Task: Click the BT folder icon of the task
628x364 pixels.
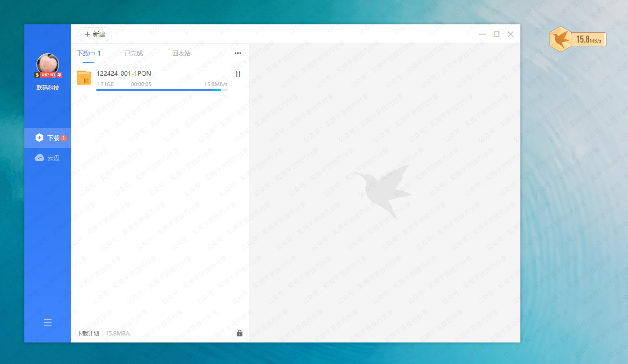Action: tap(84, 78)
